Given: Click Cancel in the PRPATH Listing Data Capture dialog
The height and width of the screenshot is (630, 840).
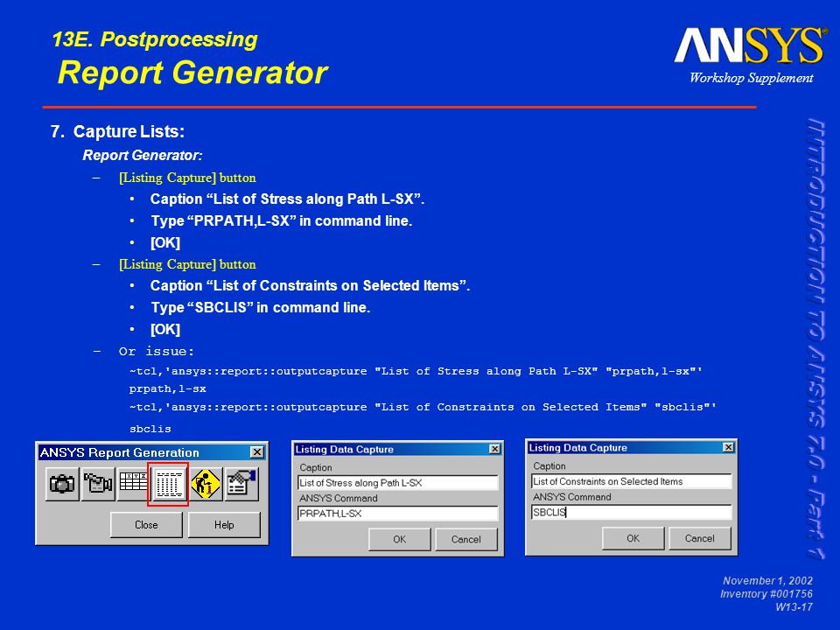Looking at the screenshot, I should click(x=466, y=540).
